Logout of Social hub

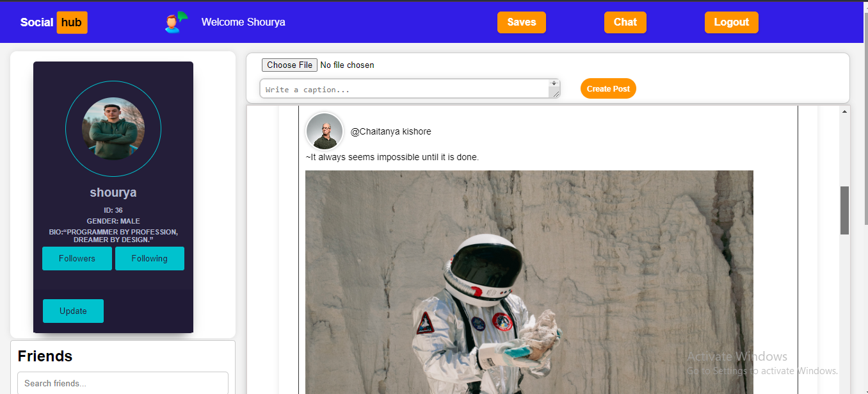click(731, 22)
